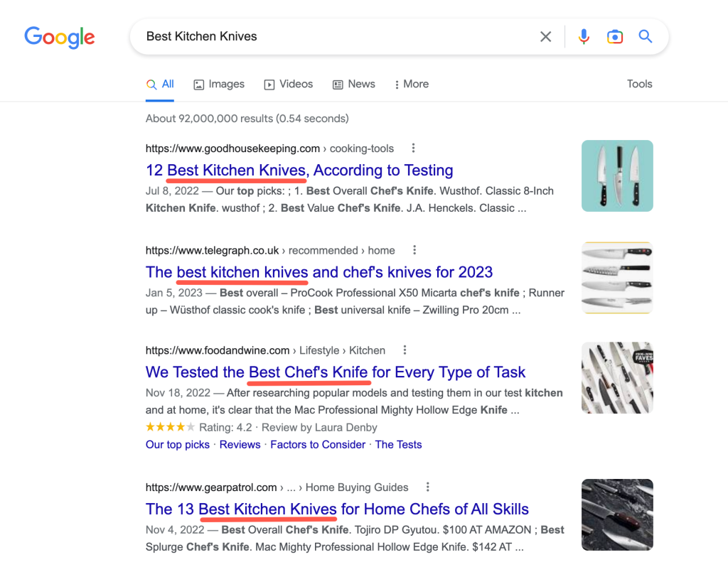The width and height of the screenshot is (728, 572).
Task: Click the "Our top picks" sitelink
Action: coord(178,445)
